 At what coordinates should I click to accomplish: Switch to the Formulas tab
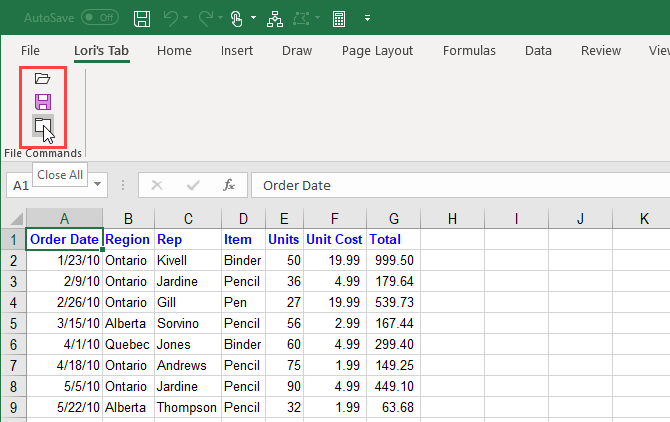tap(469, 50)
